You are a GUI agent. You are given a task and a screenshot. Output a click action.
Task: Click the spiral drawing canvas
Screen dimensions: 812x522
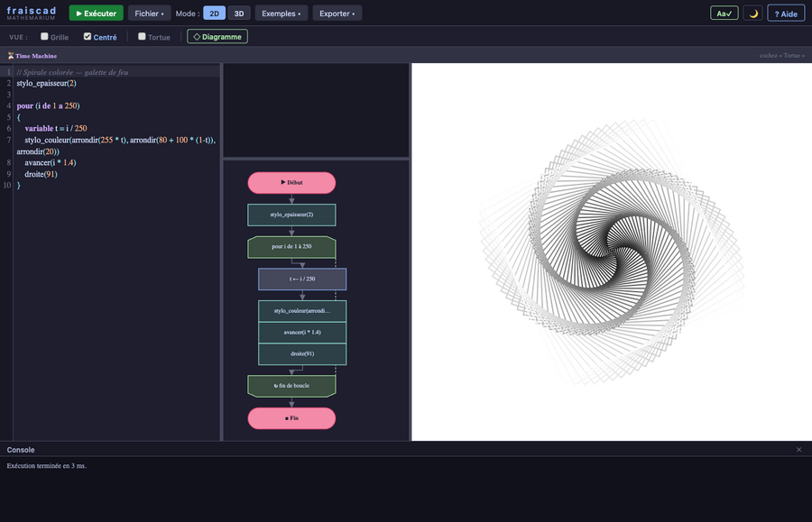pyautogui.click(x=612, y=252)
